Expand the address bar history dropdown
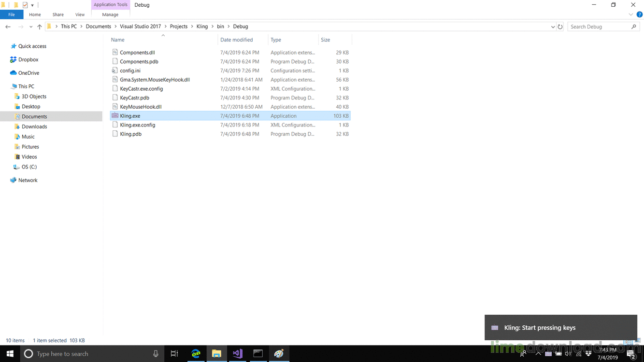 [x=553, y=27]
